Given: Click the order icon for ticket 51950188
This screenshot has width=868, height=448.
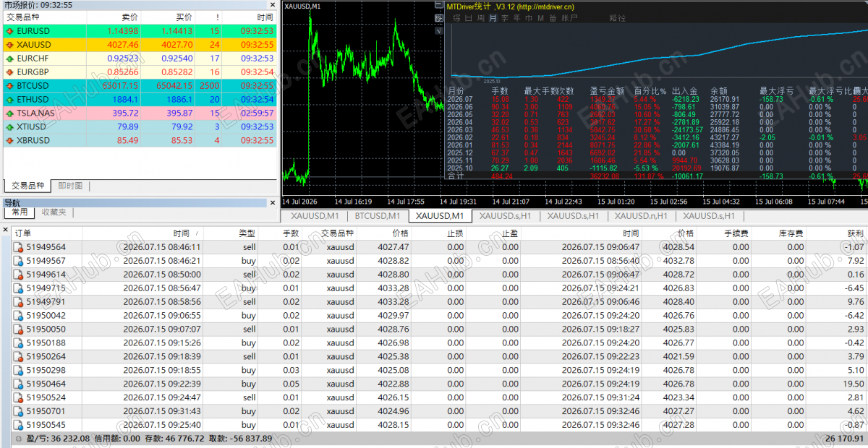Looking at the screenshot, I should 19,343.
